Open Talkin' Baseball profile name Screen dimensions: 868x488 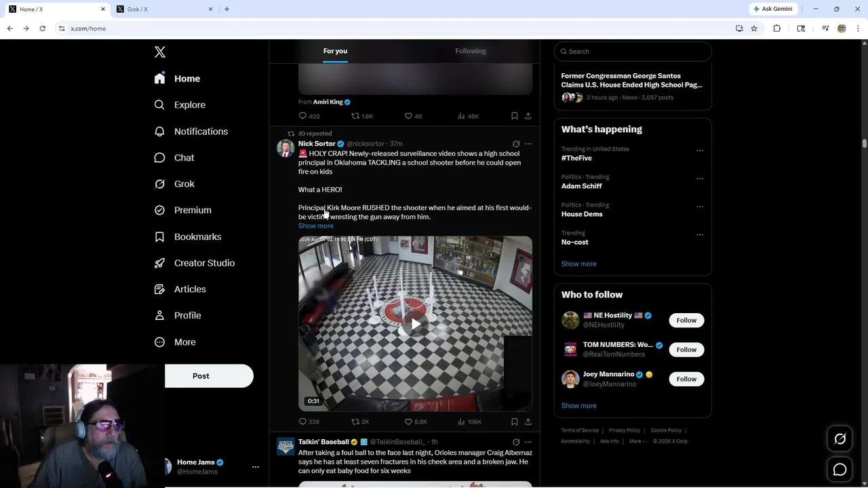pos(323,442)
